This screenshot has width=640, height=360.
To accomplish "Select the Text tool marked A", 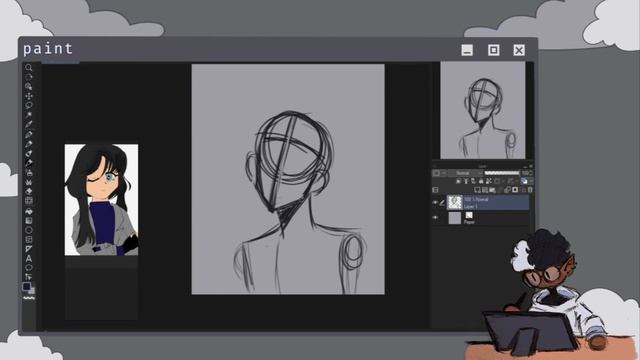I will tap(29, 258).
